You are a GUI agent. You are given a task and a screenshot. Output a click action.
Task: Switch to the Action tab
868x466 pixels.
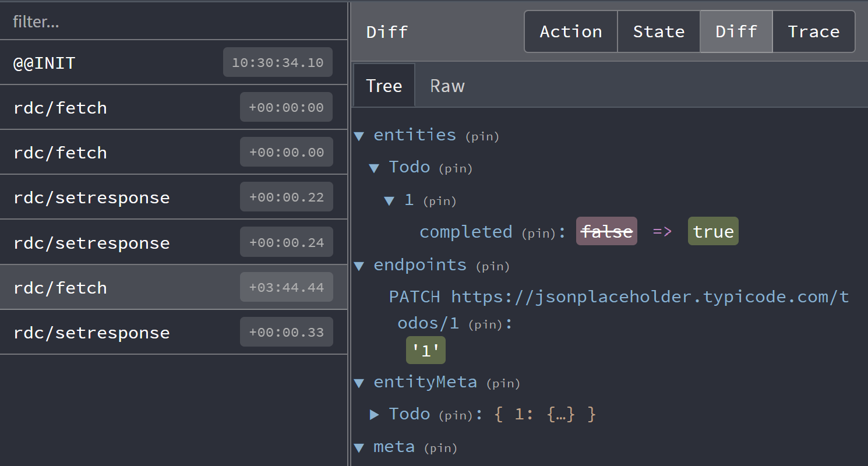(x=570, y=31)
